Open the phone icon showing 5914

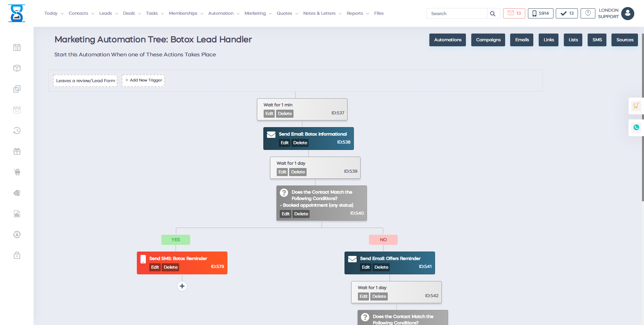(540, 13)
